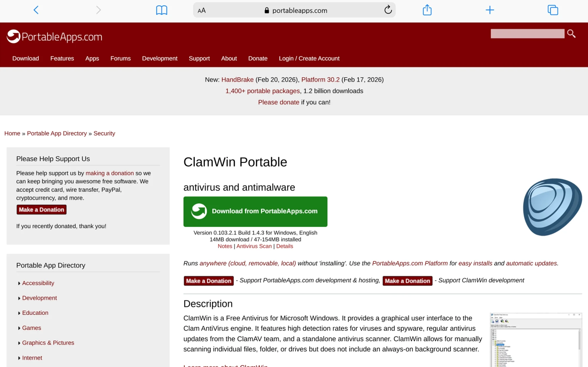Open the Accessibility directory category
This screenshot has height=367, width=588.
click(x=38, y=283)
